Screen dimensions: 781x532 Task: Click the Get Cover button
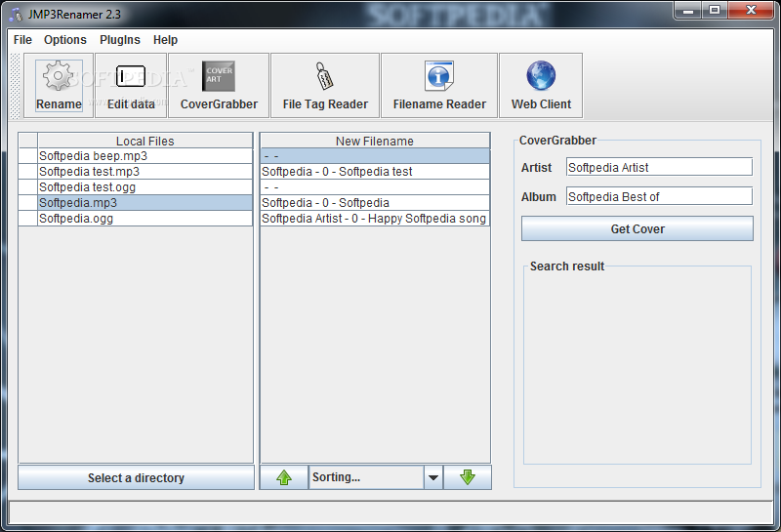637,228
